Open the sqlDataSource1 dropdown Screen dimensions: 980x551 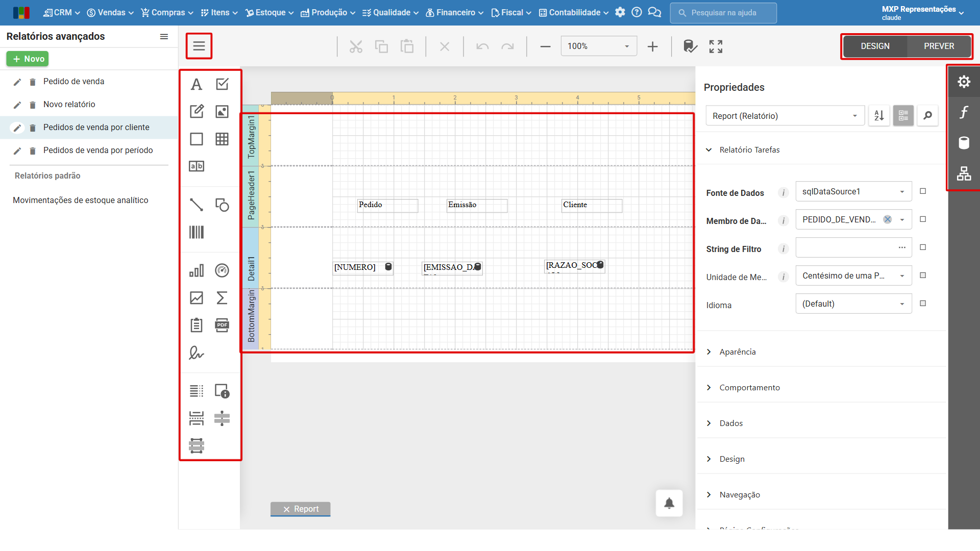[x=853, y=191]
